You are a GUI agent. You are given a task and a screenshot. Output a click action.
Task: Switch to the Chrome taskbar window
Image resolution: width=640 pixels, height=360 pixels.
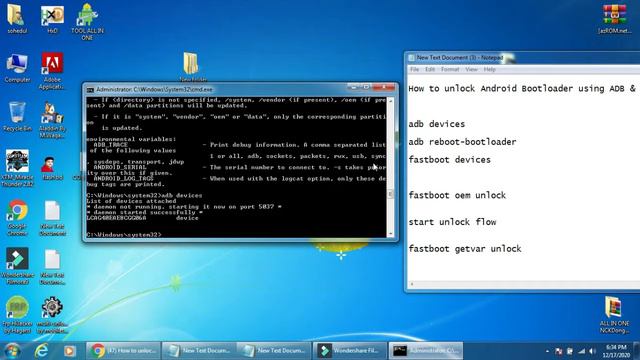click(123, 351)
